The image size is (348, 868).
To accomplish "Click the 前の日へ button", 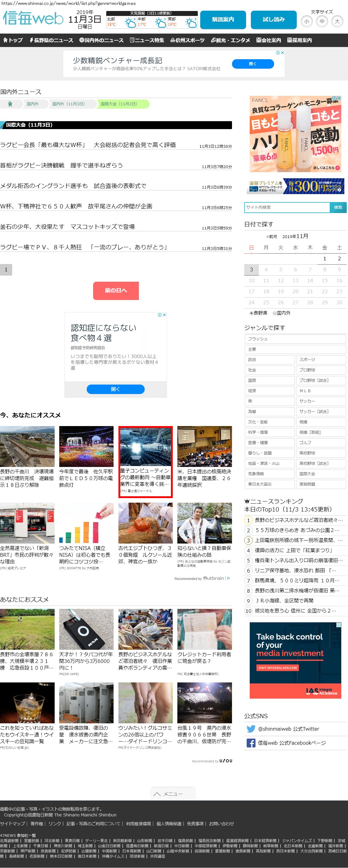I will click(x=116, y=291).
